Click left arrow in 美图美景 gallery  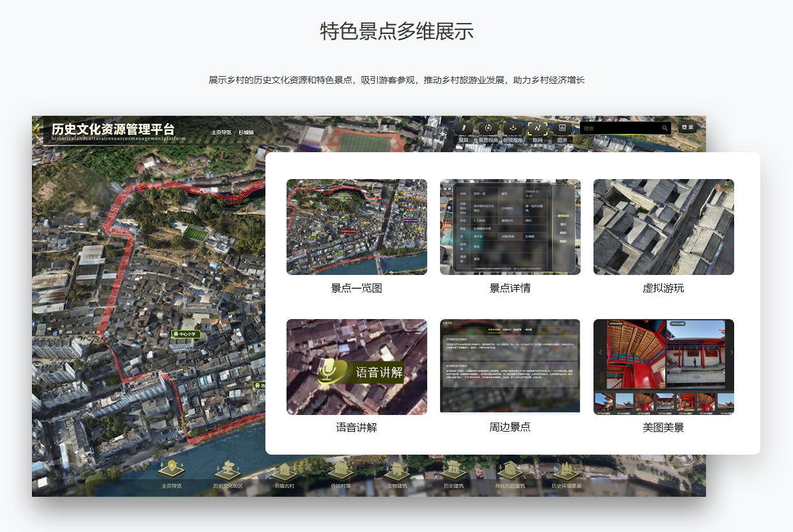(601, 353)
